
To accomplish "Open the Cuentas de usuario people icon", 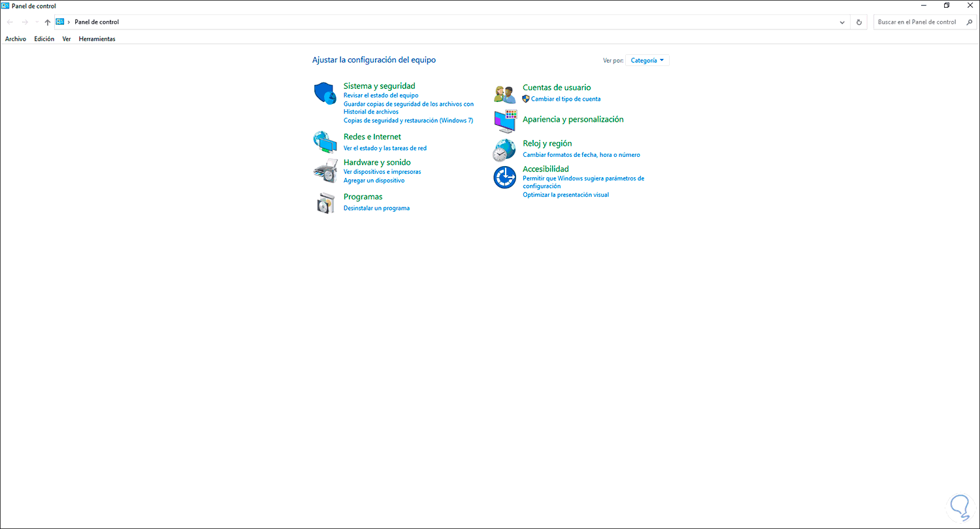I will pyautogui.click(x=504, y=94).
